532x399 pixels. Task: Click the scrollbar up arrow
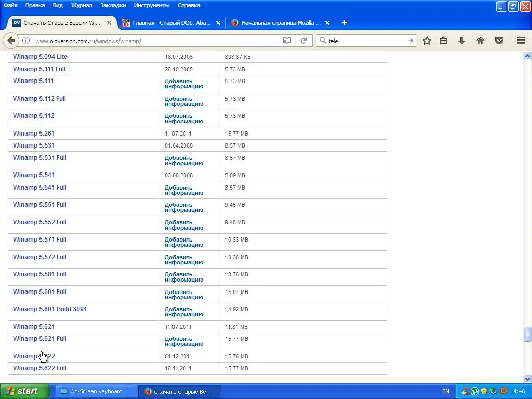click(x=528, y=56)
